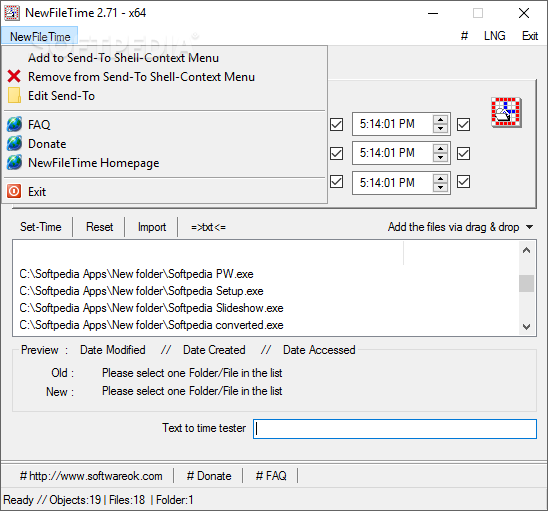Click the red power icon beside Exit

14,191
